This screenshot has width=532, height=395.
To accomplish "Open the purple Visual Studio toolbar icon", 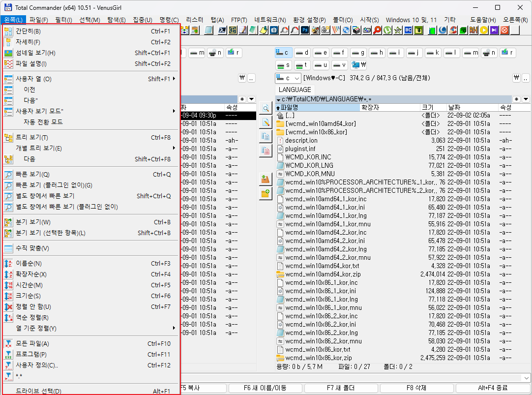I will [494, 30].
